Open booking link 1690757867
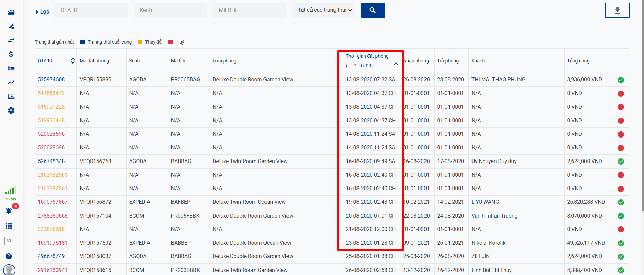This screenshot has width=644, height=275. point(52,202)
